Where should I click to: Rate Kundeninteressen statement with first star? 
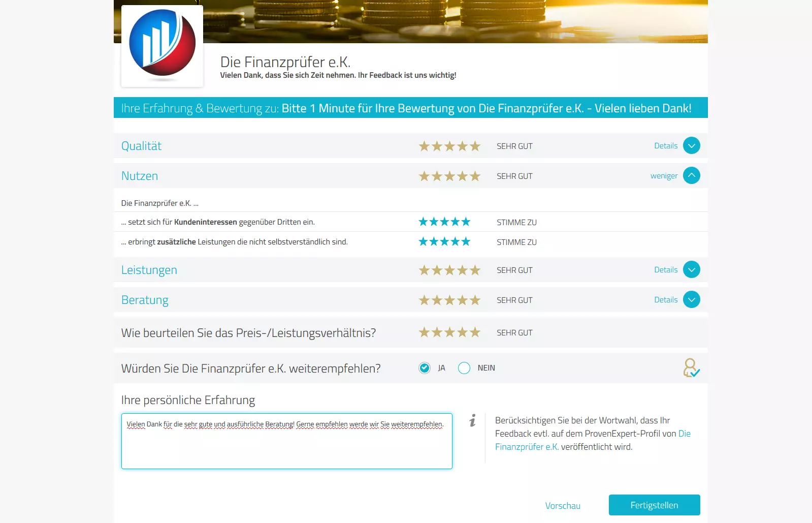(x=423, y=222)
